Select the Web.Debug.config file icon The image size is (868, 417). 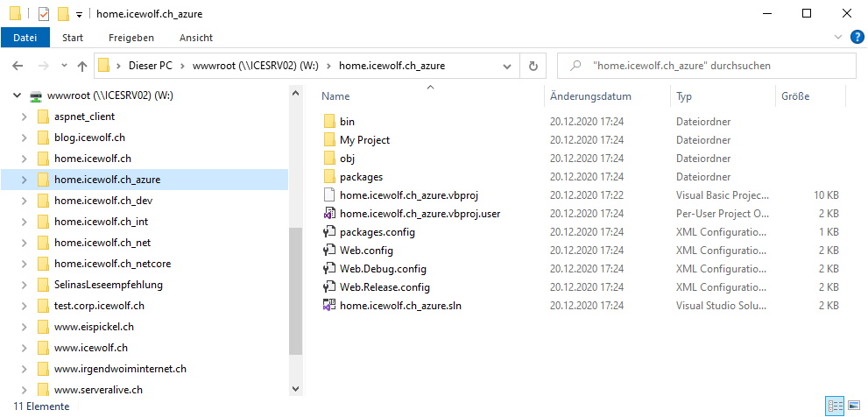328,269
